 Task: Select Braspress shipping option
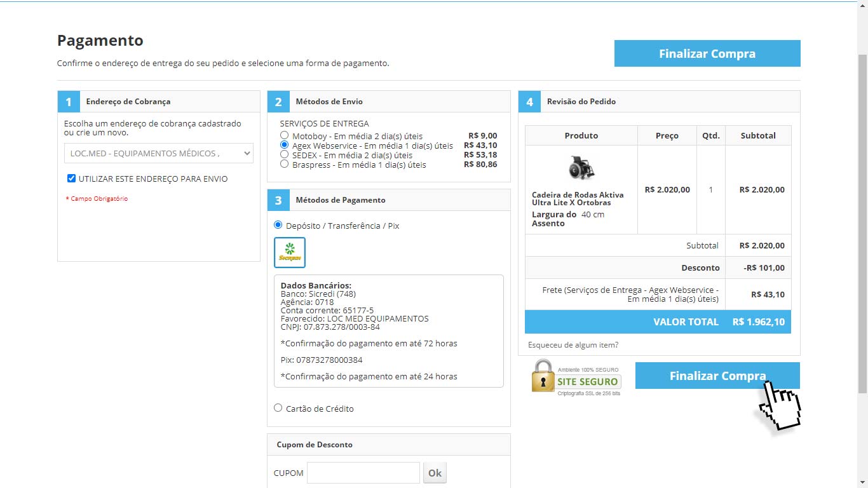[x=284, y=165]
